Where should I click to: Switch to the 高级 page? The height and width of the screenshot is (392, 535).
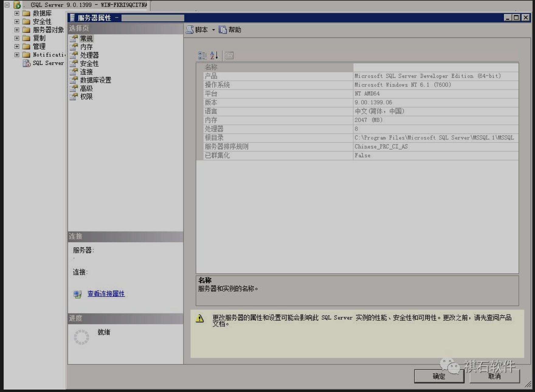click(86, 88)
